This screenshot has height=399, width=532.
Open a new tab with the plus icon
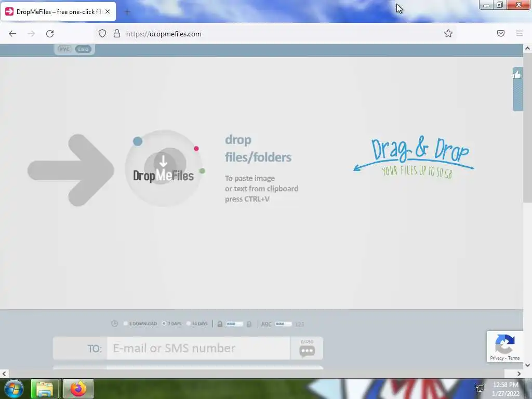coord(127,12)
